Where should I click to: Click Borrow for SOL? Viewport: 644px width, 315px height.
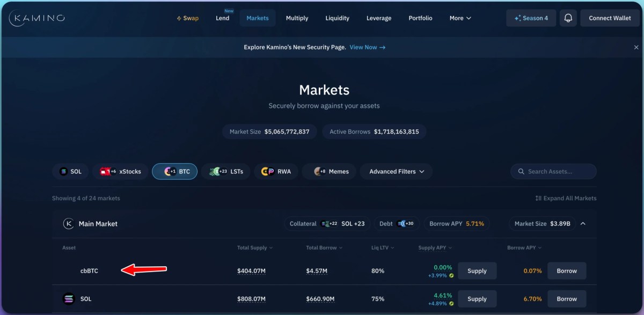click(567, 299)
